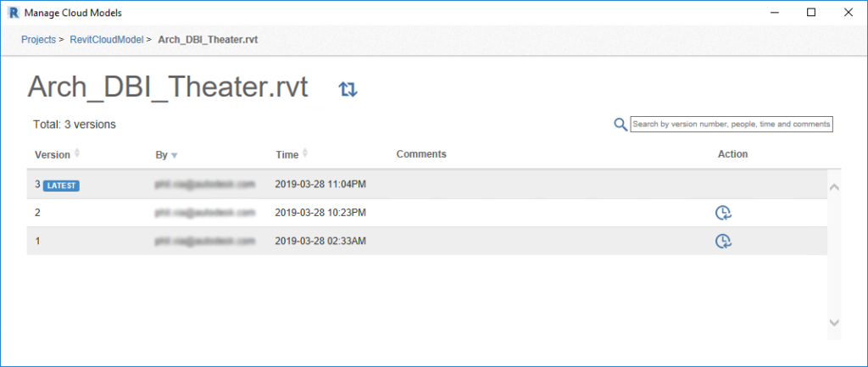Image resolution: width=868 pixels, height=367 pixels.
Task: Minimize the Manage Cloud Models window
Action: point(775,13)
